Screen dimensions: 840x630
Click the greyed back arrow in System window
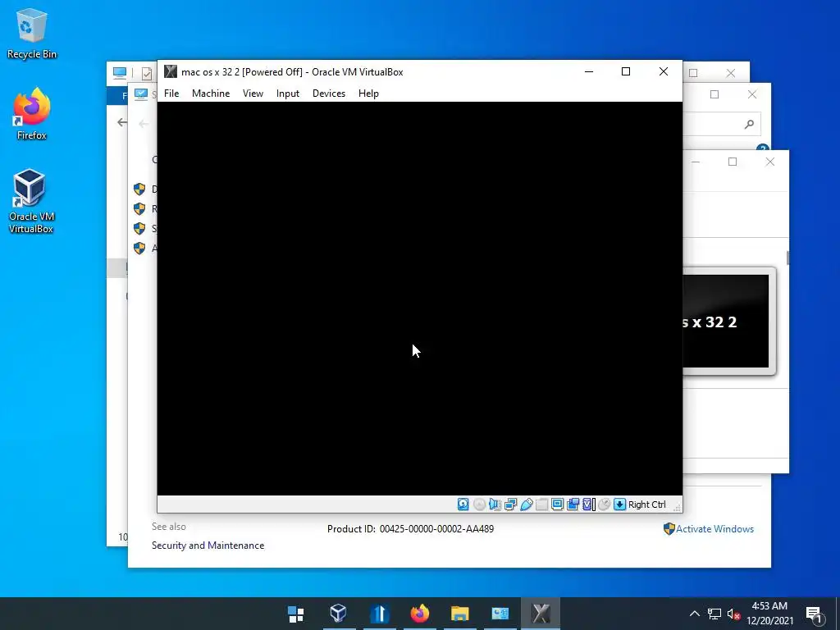click(143, 124)
